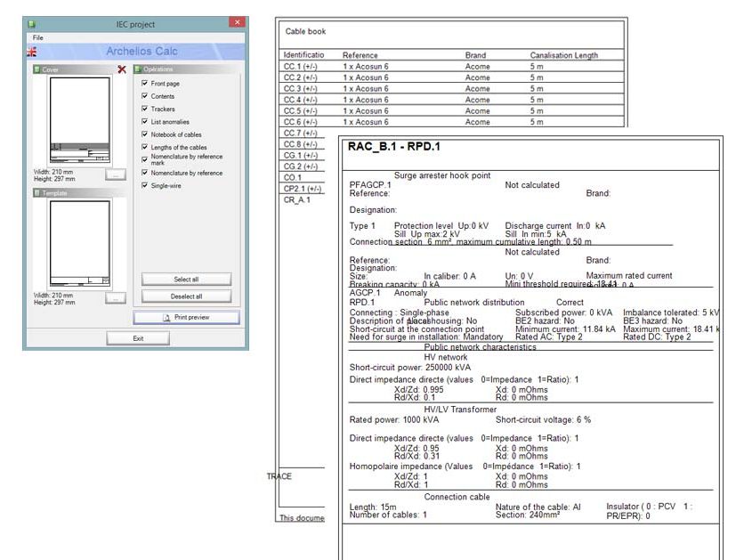Toggle Nomenclature by reference checkbox without 'mark'
Viewport: 752px width, 560px height.
coord(144,172)
